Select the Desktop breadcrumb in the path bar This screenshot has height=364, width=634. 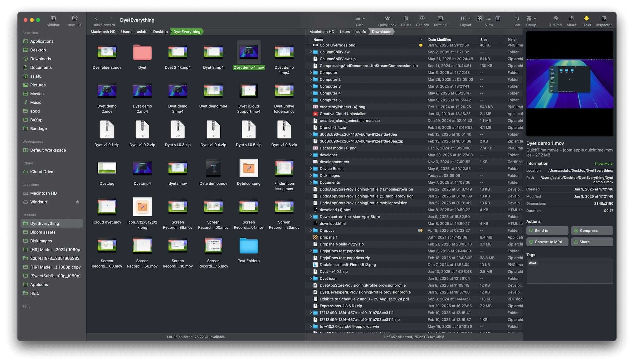click(x=160, y=32)
